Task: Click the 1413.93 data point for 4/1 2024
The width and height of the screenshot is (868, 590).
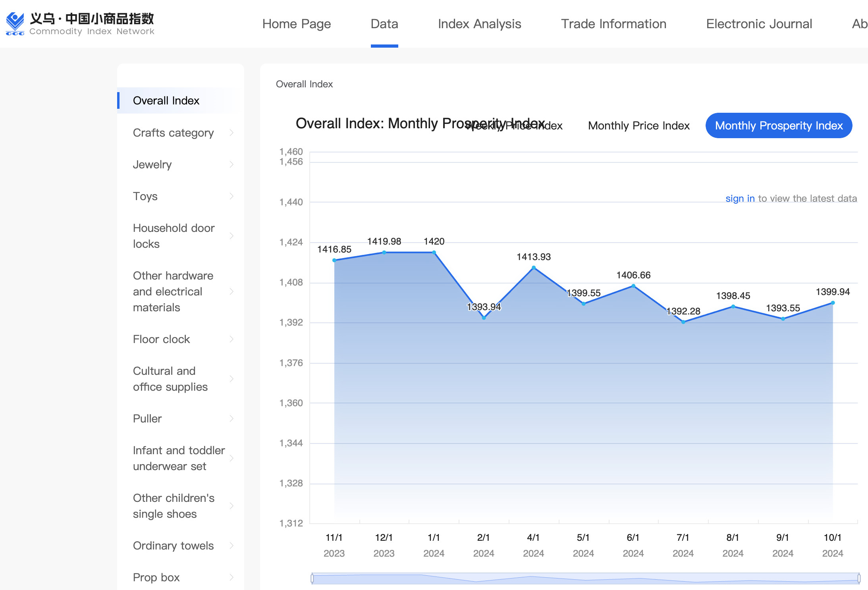Action: click(x=534, y=268)
